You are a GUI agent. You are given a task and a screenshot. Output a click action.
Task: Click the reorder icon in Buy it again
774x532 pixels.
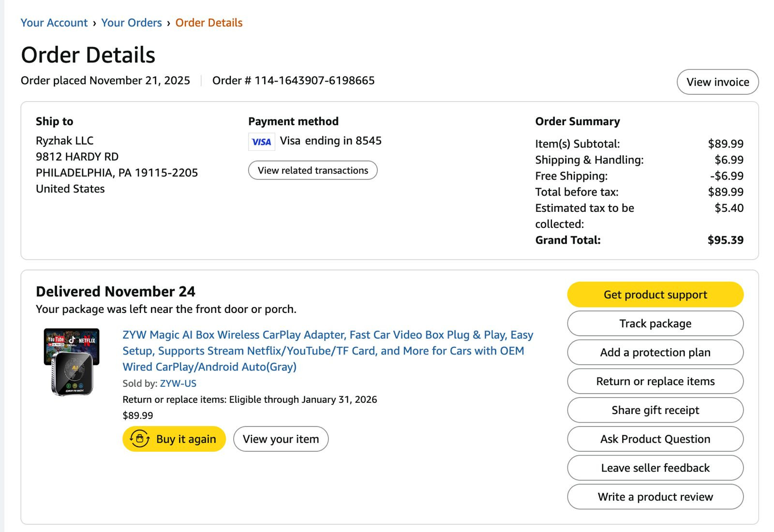(x=140, y=439)
